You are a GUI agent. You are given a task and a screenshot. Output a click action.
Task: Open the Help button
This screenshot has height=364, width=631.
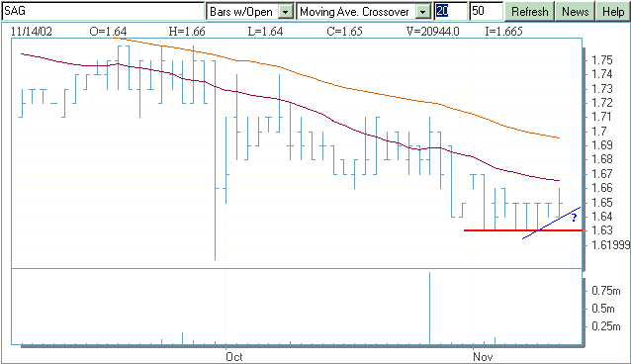613,11
